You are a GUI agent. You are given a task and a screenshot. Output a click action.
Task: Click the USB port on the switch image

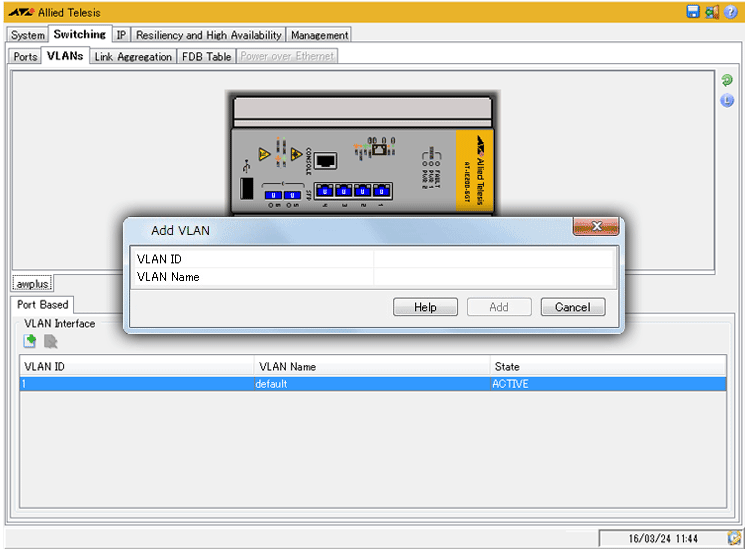(x=247, y=188)
